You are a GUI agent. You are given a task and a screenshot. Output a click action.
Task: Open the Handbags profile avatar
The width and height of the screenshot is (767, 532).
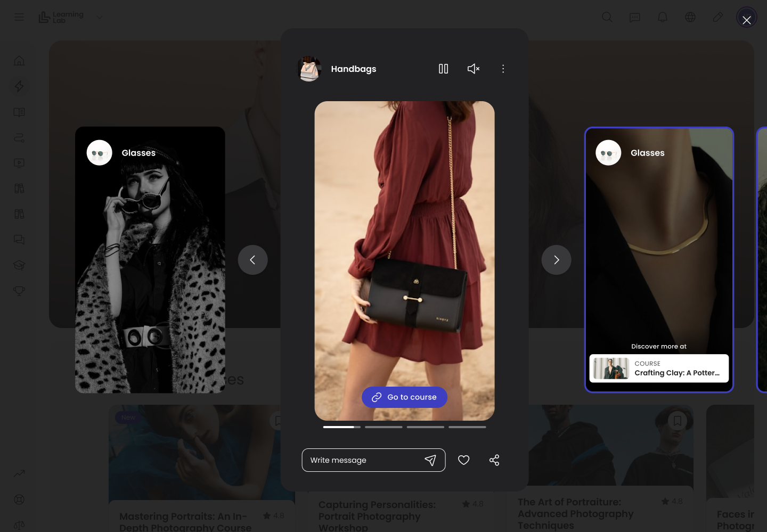click(309, 69)
